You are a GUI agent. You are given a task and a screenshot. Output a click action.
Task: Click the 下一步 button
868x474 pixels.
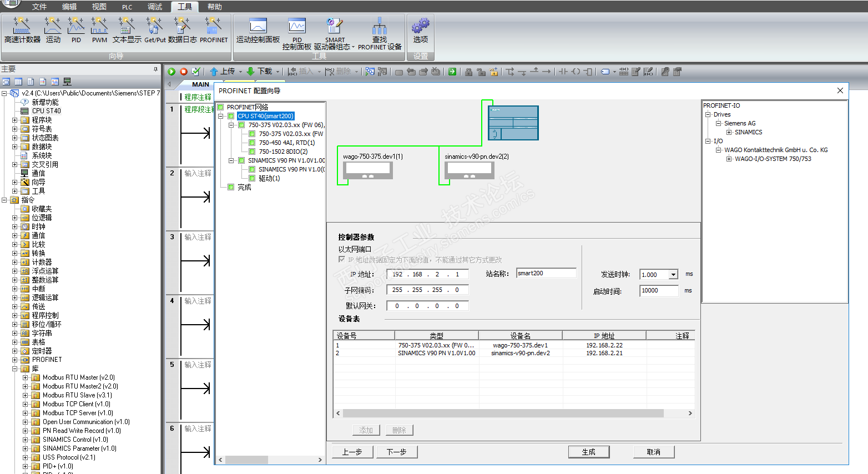396,452
